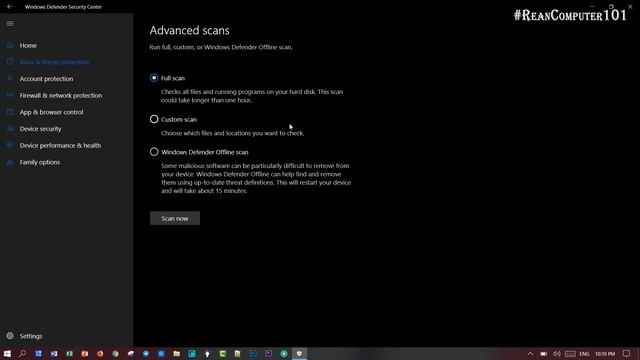640x360 pixels.
Task: Open the Action Center notifications
Action: [627, 353]
